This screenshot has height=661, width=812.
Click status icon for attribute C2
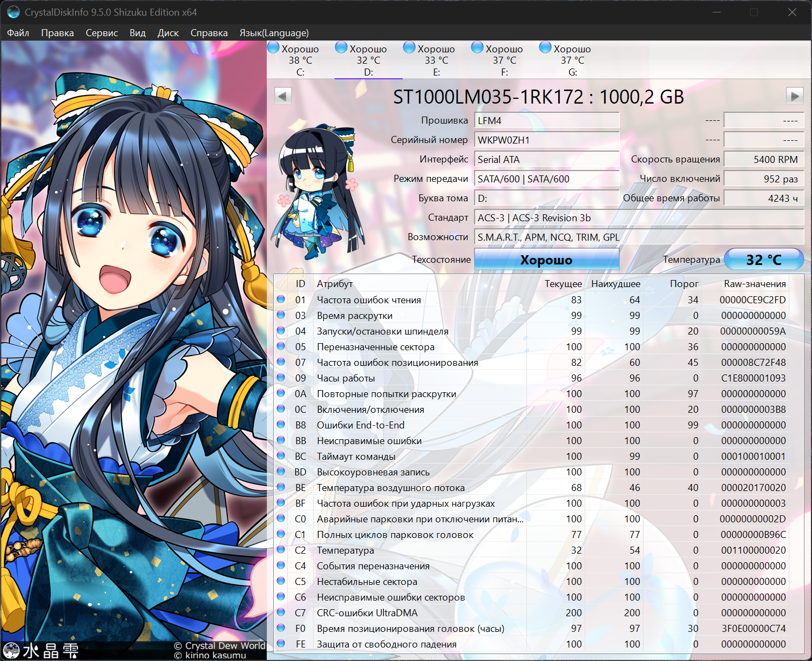tap(281, 549)
